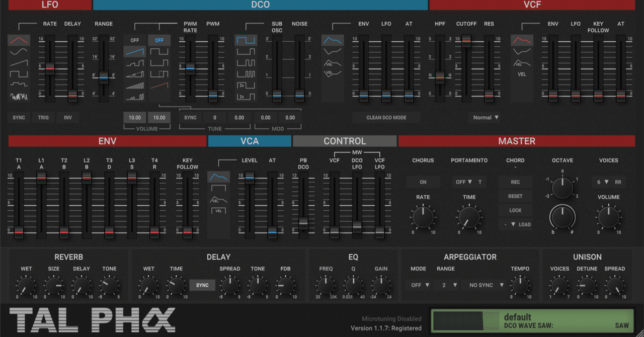Open the chord LOAD dropdown
This screenshot has width=644, height=337.
tap(515, 224)
